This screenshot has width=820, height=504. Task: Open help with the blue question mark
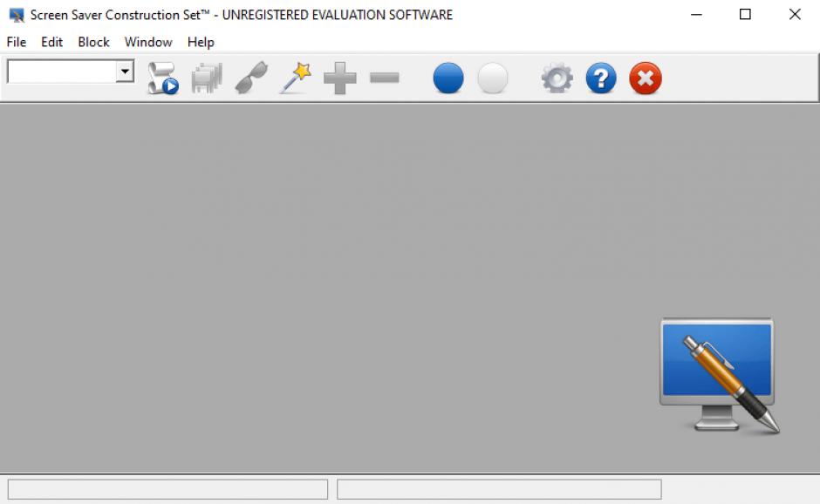pyautogui.click(x=601, y=78)
